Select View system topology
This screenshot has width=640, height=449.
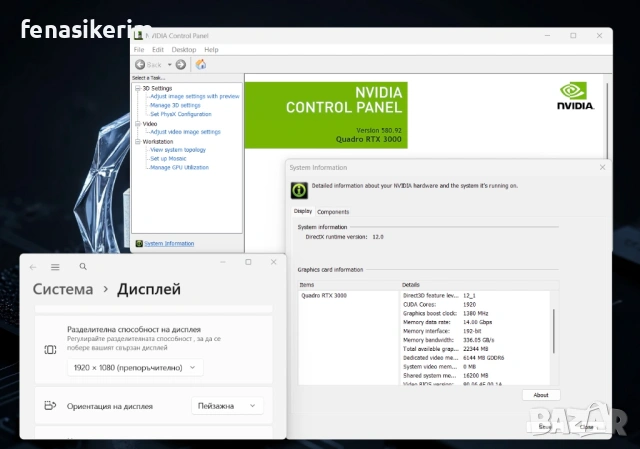point(178,150)
